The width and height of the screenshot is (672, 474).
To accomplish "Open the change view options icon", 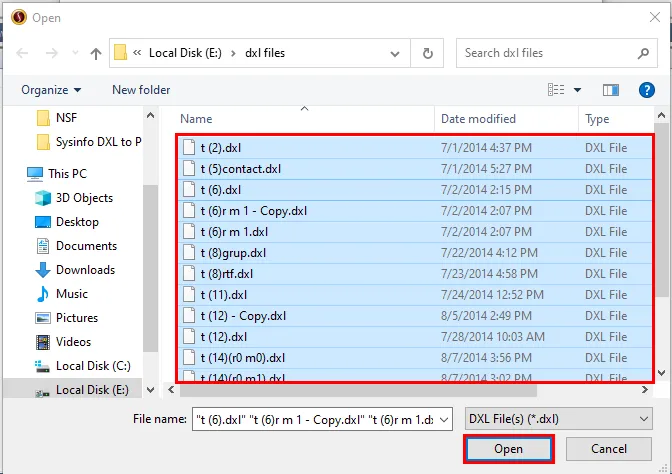I will 557,90.
